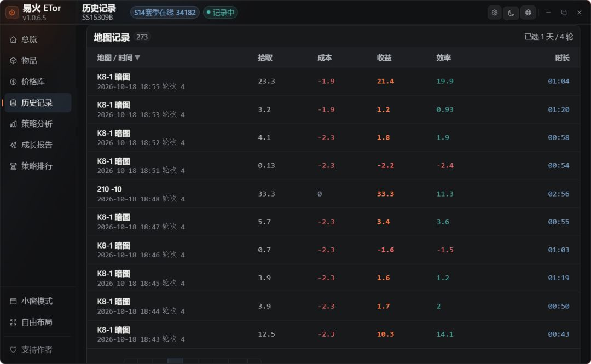
Task: Click the S14赛季在线 34182 badge
Action: pos(165,13)
